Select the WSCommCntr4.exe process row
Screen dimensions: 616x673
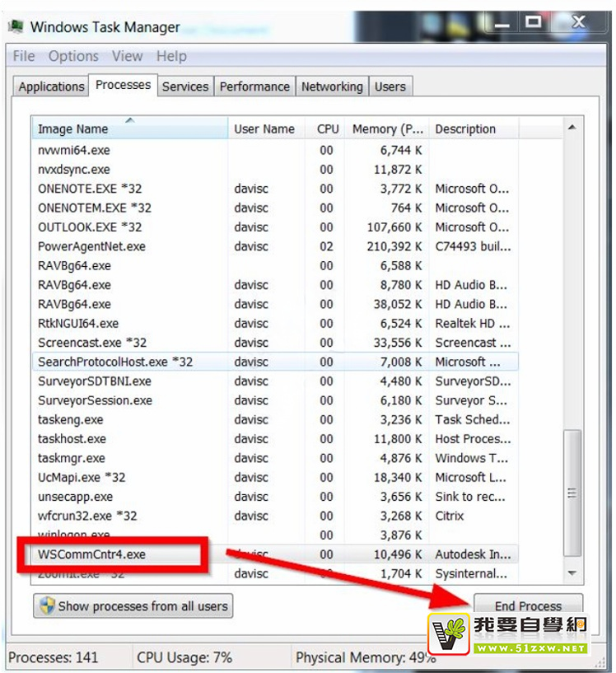91,554
